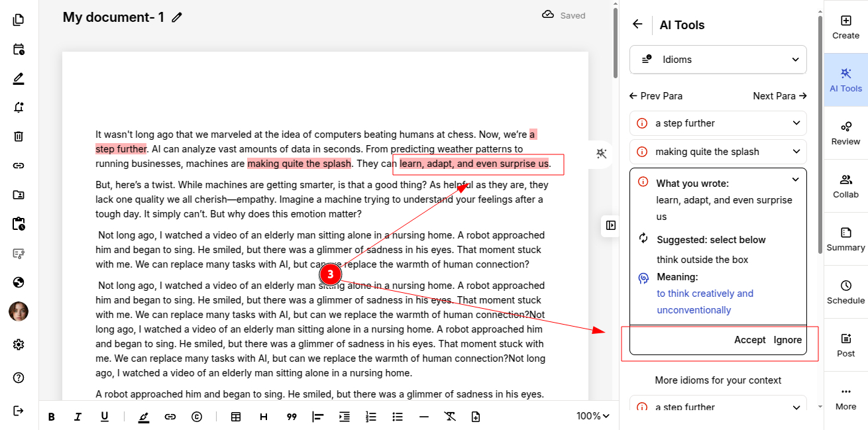This screenshot has height=430, width=868.
Task: Open the Idioms tool dropdown
Action: pos(718,60)
